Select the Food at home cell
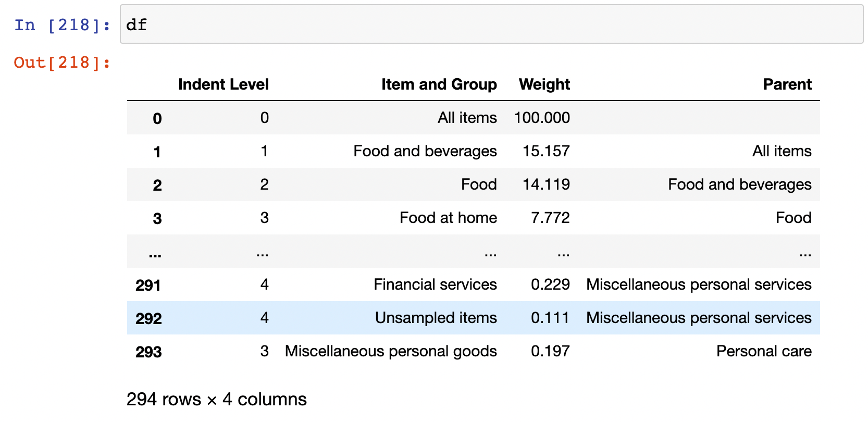Screen dimensions: 868x422 pos(448,218)
